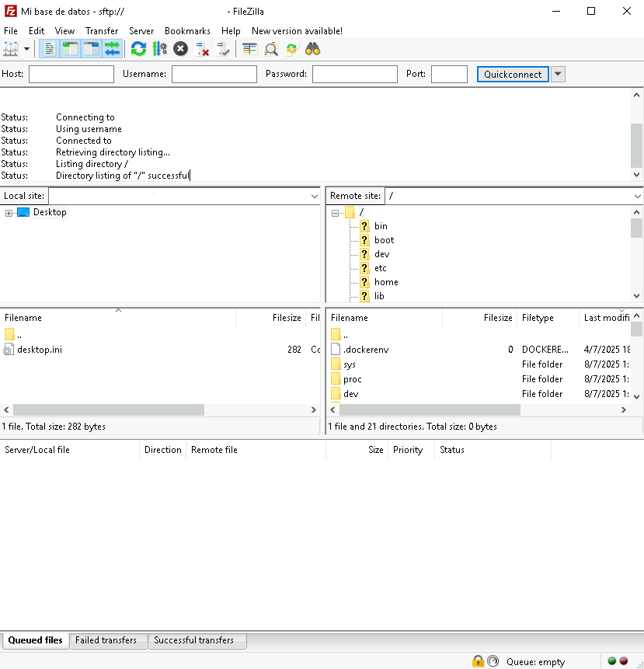Reconnect to the last used server
644x669 pixels.
coord(223,49)
